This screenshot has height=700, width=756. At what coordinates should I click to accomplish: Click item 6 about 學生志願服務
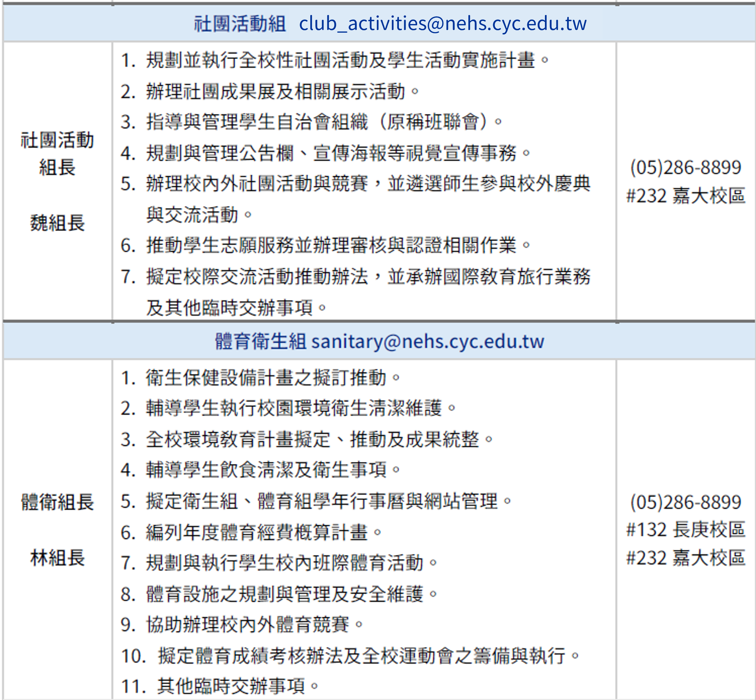pos(330,245)
